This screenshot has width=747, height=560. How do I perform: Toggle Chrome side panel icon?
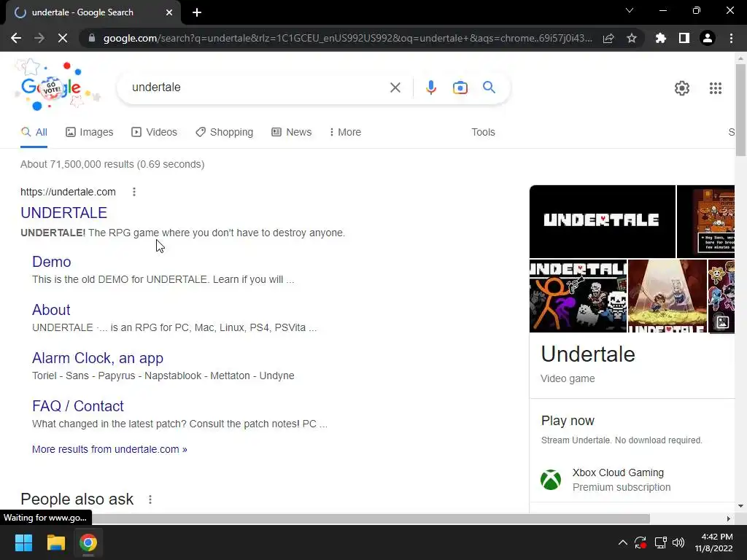tap(684, 38)
